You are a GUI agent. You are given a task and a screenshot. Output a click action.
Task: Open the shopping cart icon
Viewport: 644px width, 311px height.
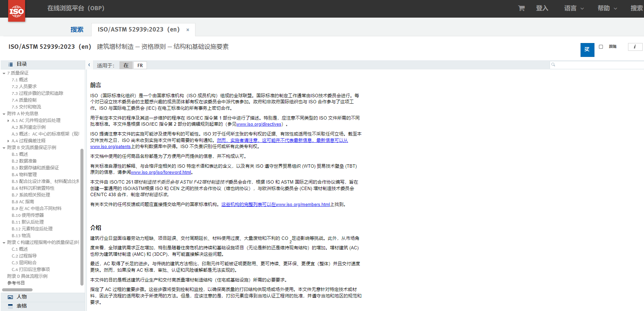tap(522, 8)
